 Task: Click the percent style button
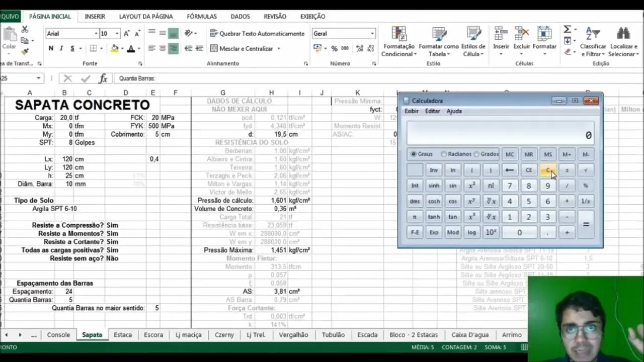click(x=334, y=48)
